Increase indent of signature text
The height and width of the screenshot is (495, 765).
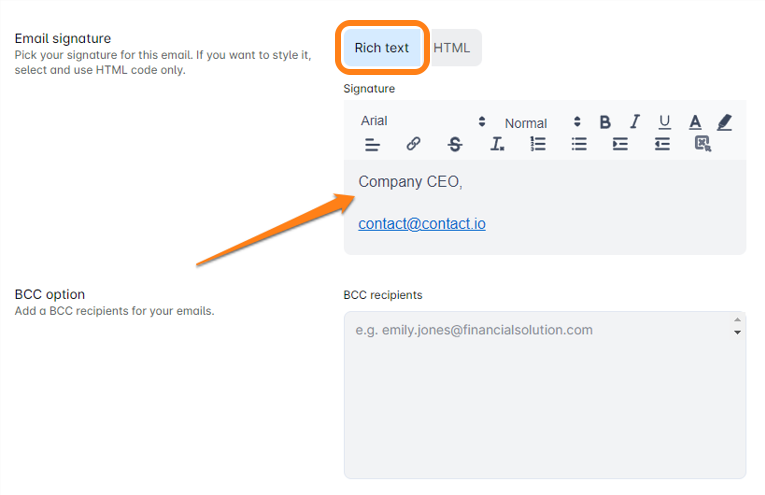tap(620, 144)
